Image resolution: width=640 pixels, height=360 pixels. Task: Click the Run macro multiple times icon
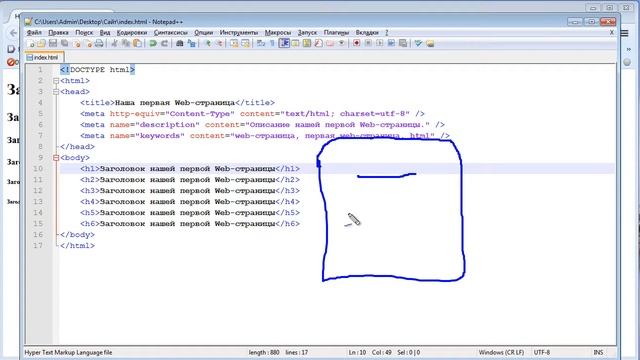392,43
